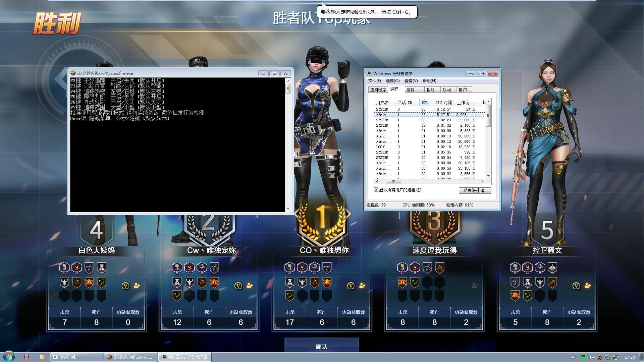Add CO、唯独想你 as friend via plus icon
The height and width of the screenshot is (362, 644).
tap(362, 286)
